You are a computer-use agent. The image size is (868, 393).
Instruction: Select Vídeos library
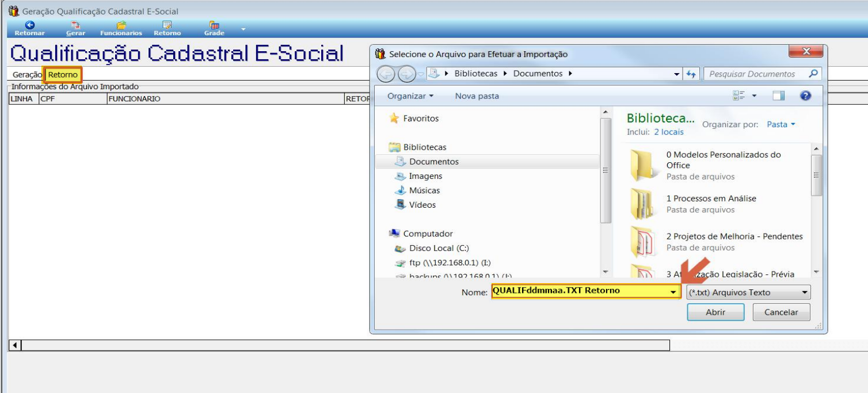pos(415,205)
